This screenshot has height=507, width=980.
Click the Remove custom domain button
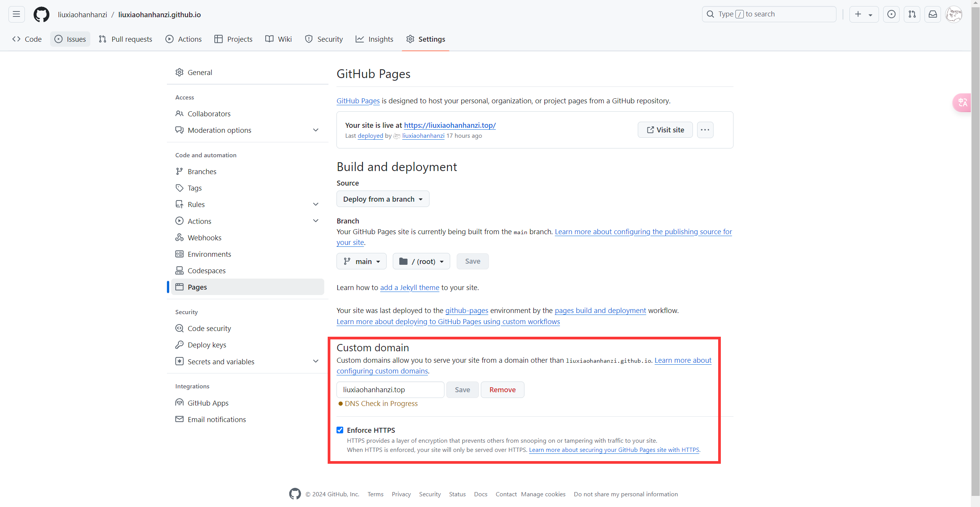pyautogui.click(x=502, y=390)
